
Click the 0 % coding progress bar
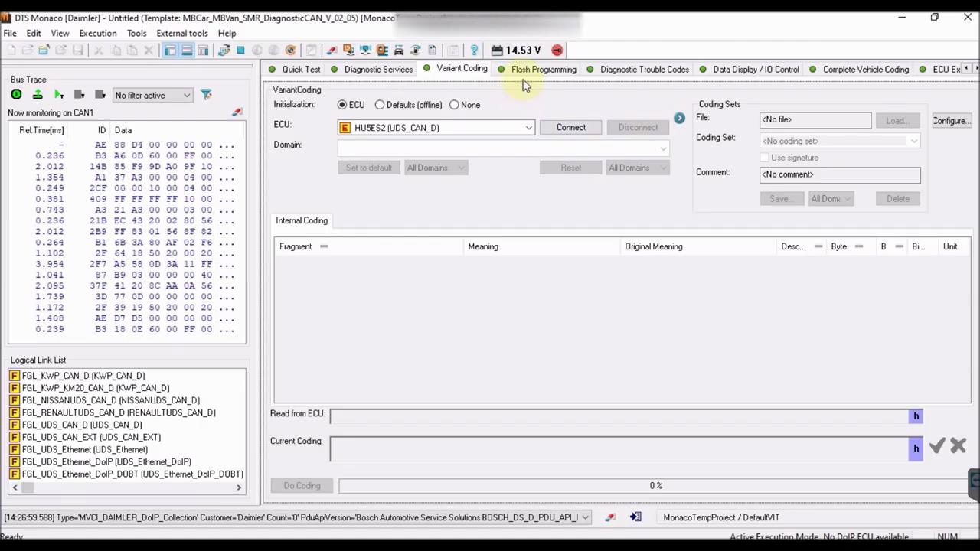[655, 485]
